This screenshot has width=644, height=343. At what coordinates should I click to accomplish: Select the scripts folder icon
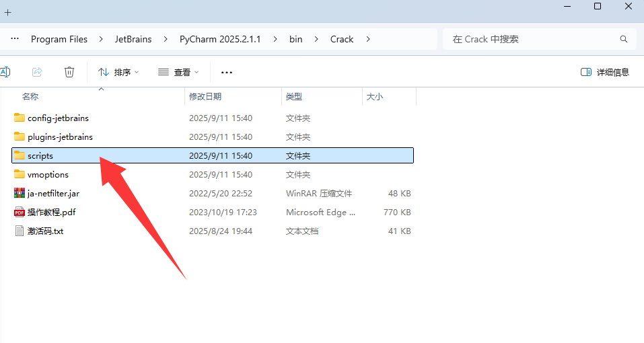coord(20,155)
